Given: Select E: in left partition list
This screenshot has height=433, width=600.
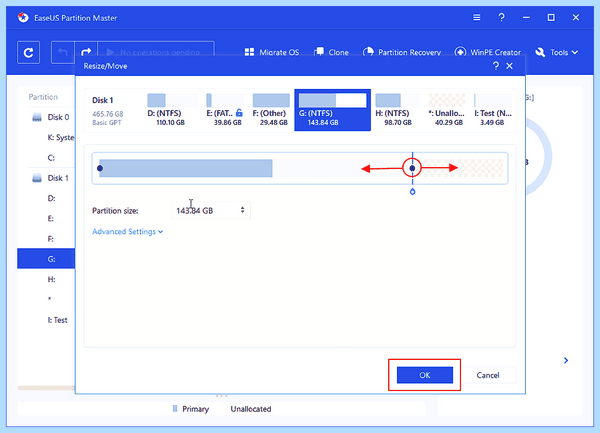Looking at the screenshot, I should (51, 218).
